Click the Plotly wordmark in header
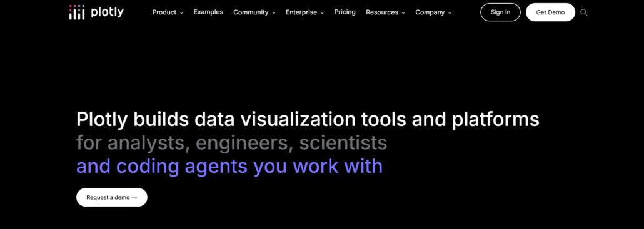644x229 pixels. [107, 12]
